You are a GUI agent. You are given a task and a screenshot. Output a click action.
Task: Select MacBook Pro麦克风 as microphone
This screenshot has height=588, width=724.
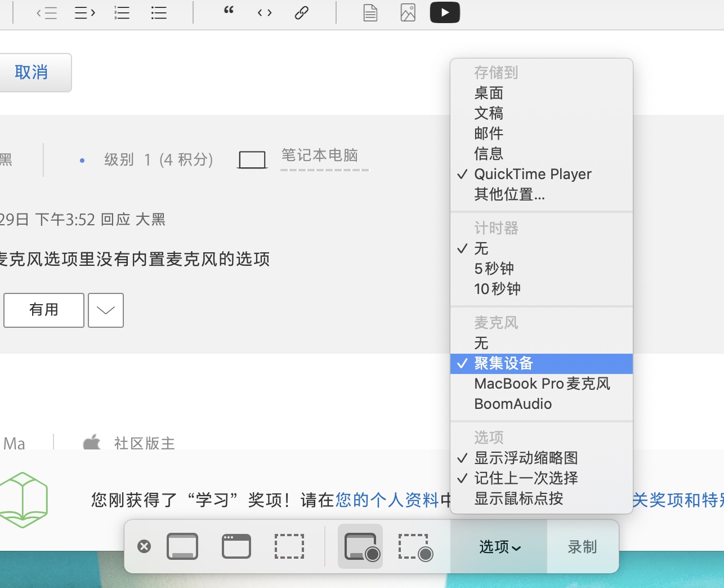pyautogui.click(x=542, y=384)
